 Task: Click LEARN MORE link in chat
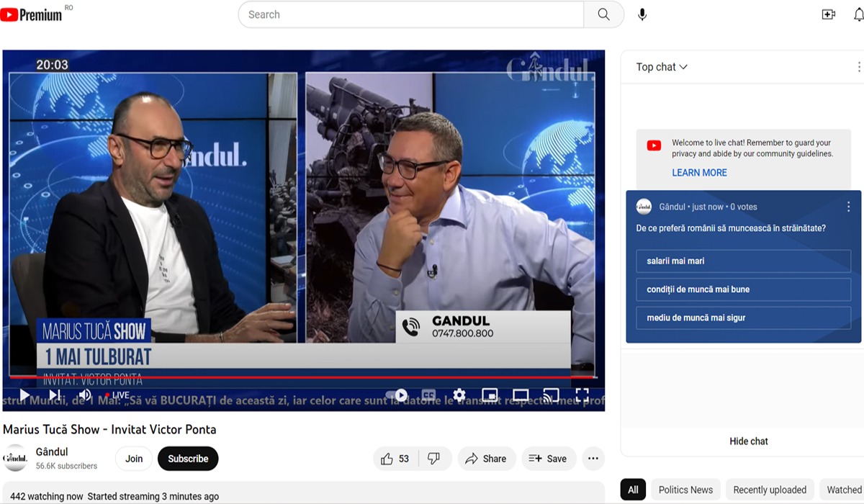pos(699,173)
